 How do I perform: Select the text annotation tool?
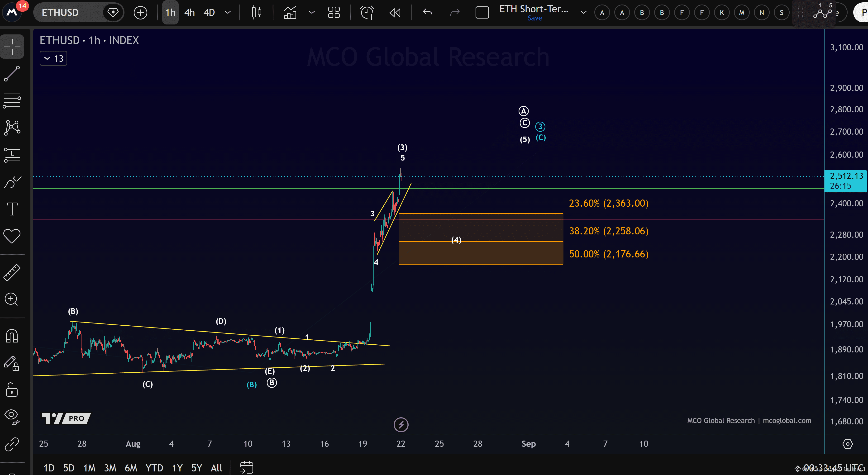[12, 209]
